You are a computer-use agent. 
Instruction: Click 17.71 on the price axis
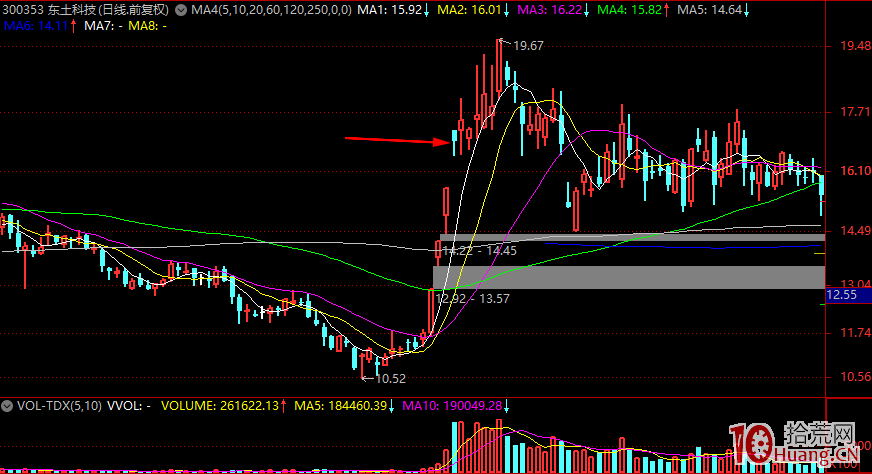855,112
